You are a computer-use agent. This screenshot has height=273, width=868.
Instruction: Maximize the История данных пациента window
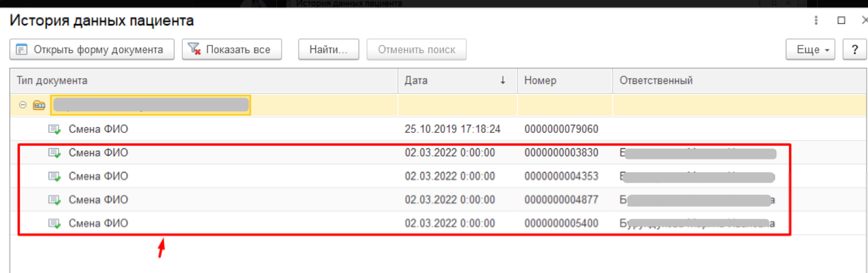pyautogui.click(x=841, y=21)
